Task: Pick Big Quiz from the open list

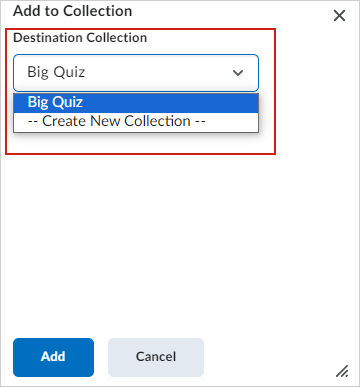Action: (136, 103)
